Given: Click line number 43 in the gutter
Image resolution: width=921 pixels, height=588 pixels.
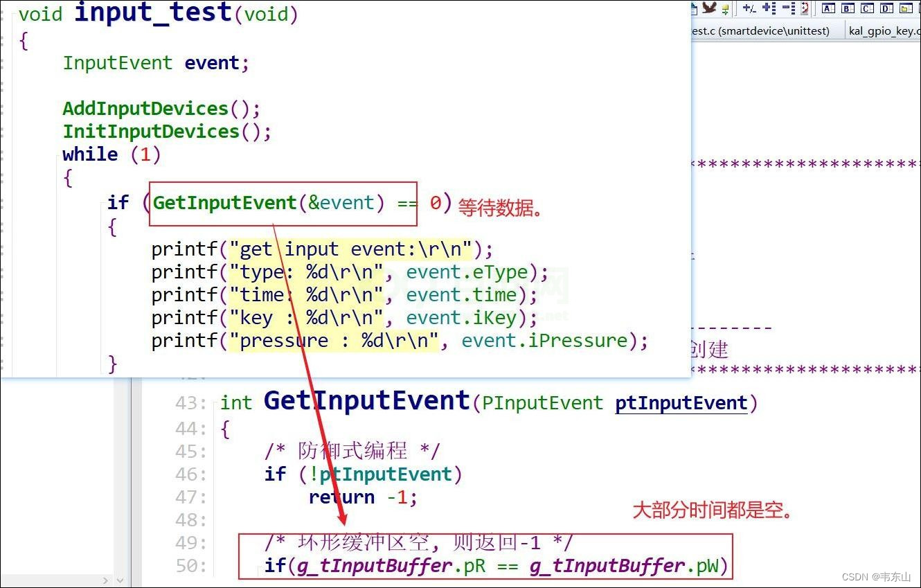Looking at the screenshot, I should pos(191,403).
